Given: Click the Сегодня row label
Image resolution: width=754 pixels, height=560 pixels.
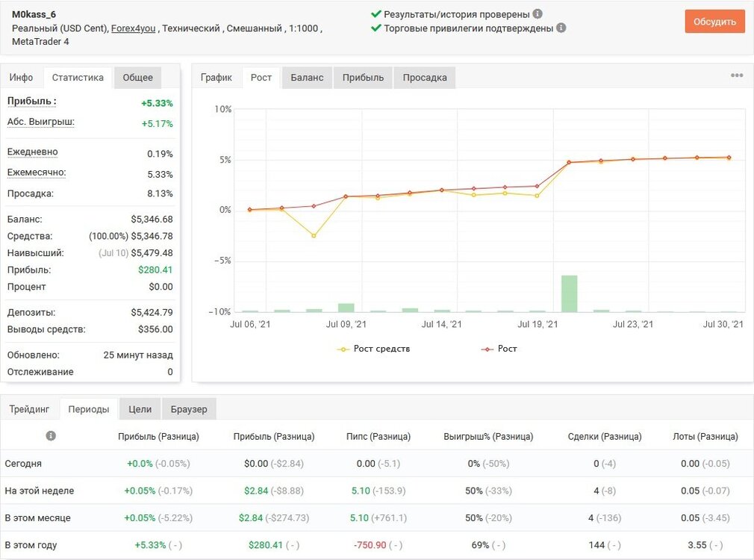Looking at the screenshot, I should tap(23, 464).
